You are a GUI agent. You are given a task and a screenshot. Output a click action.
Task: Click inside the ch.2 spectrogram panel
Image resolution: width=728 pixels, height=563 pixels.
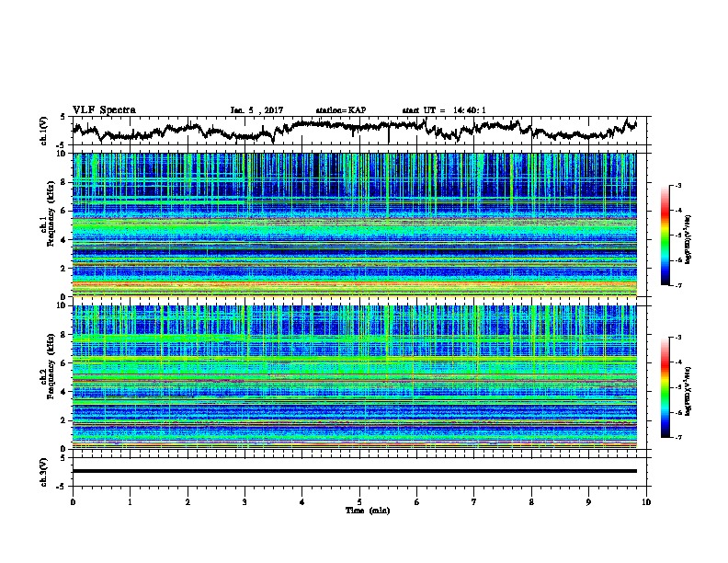(x=355, y=377)
